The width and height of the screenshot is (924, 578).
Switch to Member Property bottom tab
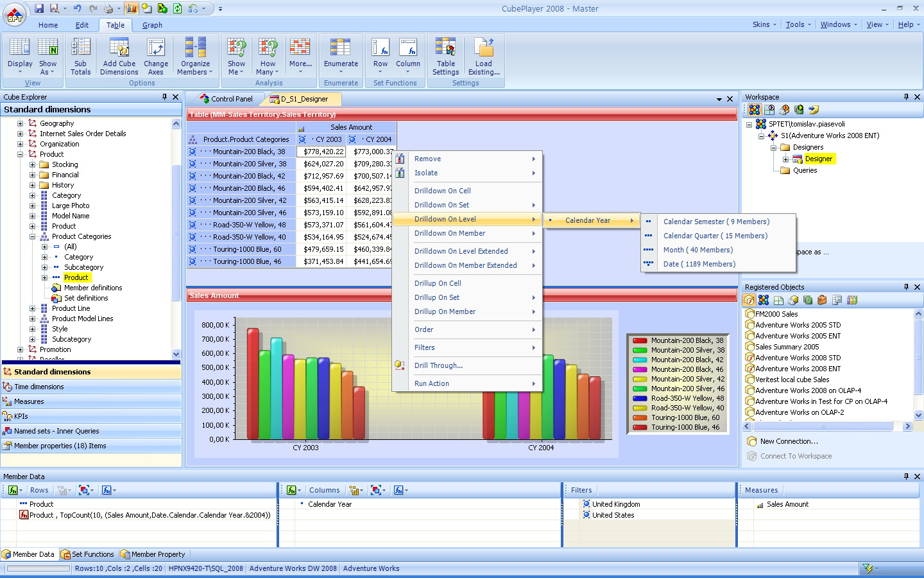tap(153, 554)
